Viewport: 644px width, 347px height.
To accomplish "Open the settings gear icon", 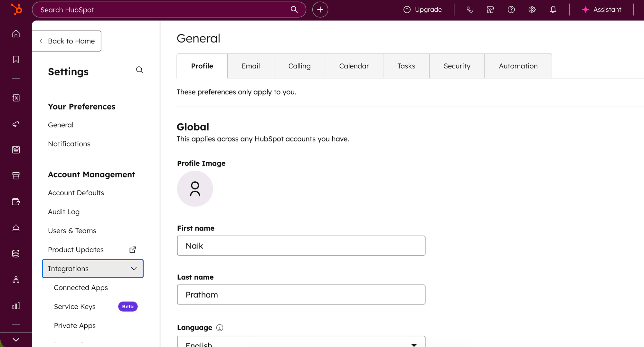I will (x=532, y=10).
